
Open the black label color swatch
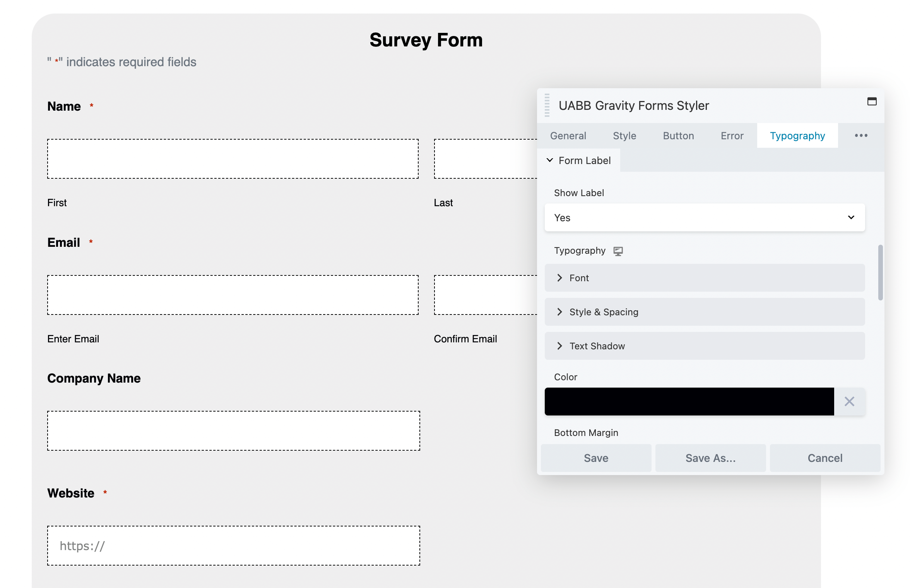pos(689,402)
